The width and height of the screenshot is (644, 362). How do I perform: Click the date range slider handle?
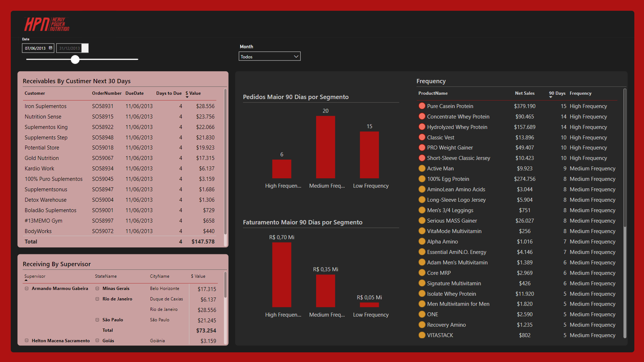(x=75, y=59)
